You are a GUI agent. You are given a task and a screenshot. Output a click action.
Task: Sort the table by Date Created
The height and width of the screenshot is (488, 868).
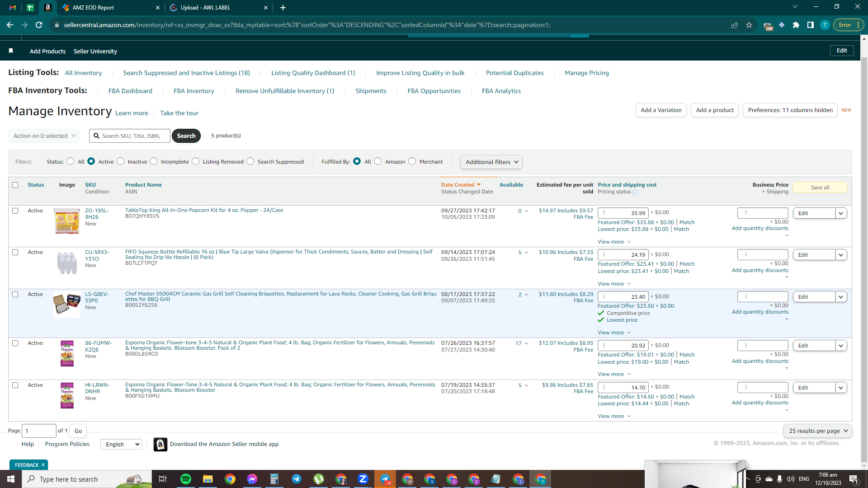click(461, 185)
